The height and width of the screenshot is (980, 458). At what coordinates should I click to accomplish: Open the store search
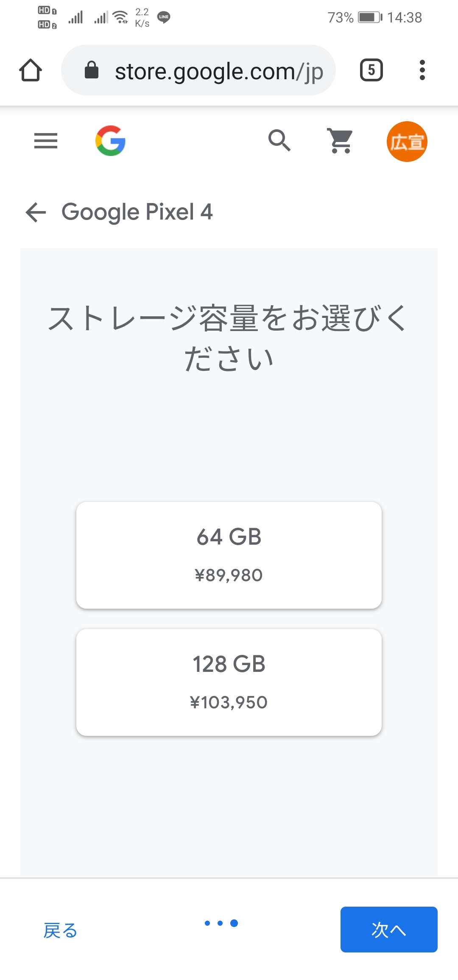(279, 140)
